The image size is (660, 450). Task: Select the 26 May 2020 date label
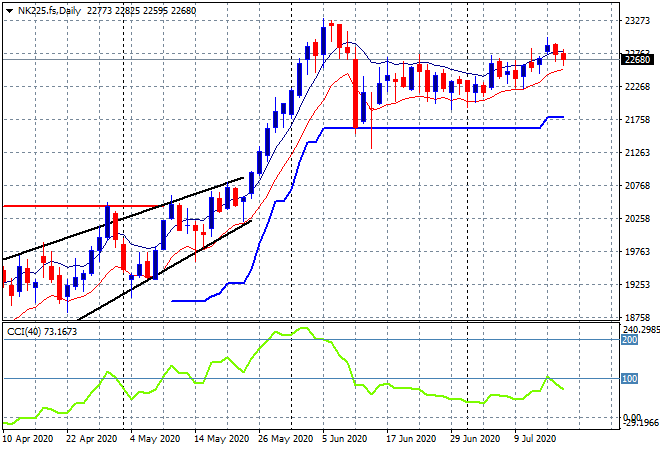[285, 439]
